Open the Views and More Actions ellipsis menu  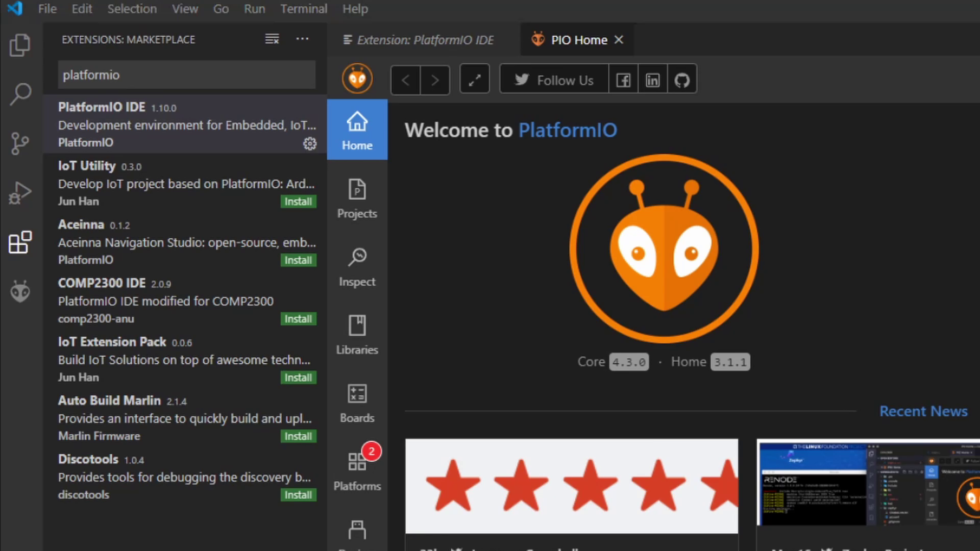[302, 39]
